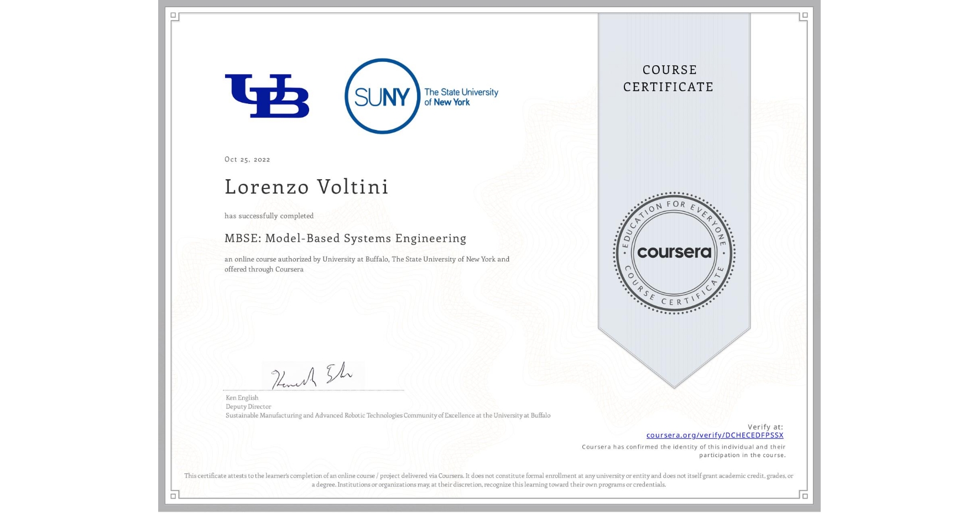Click the Deputy Director title text

(x=248, y=406)
